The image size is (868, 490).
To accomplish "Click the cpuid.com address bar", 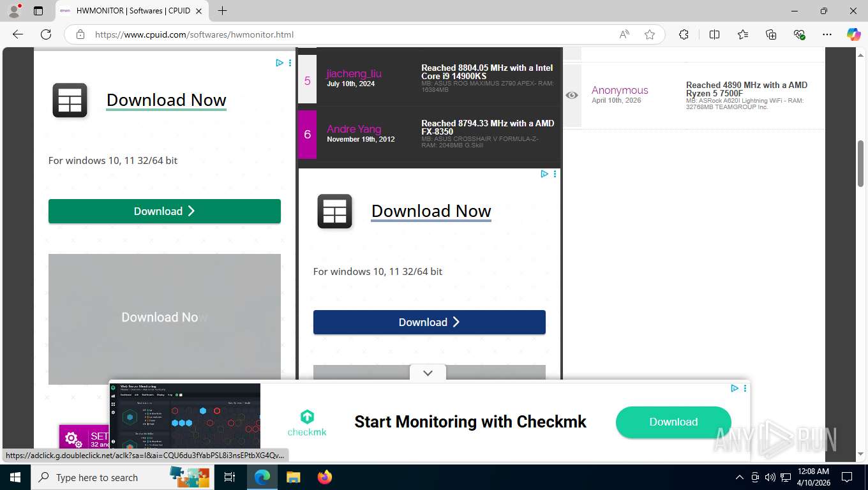I will 354,34.
